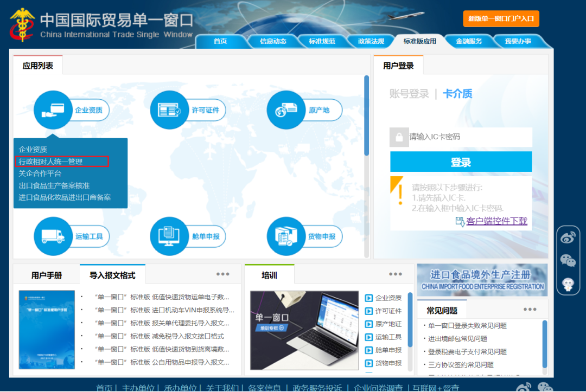Play the 企业资质 training video

[x=369, y=298]
